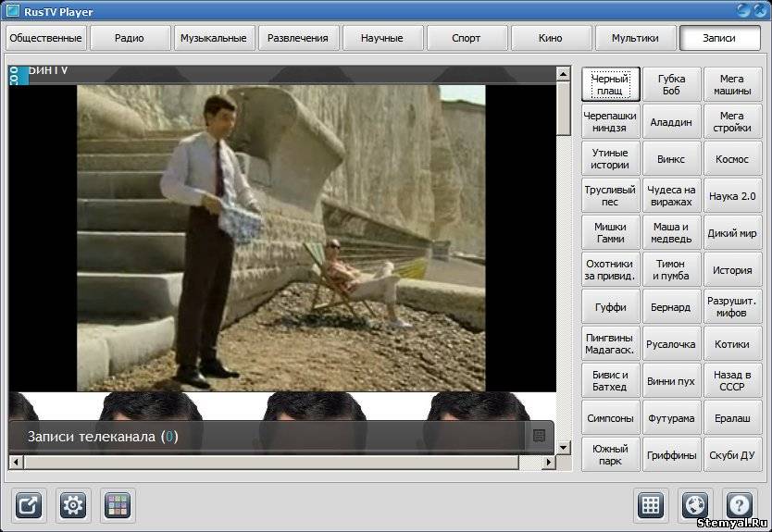Play Маша и медведь
This screenshot has height=532, width=772.
click(671, 233)
